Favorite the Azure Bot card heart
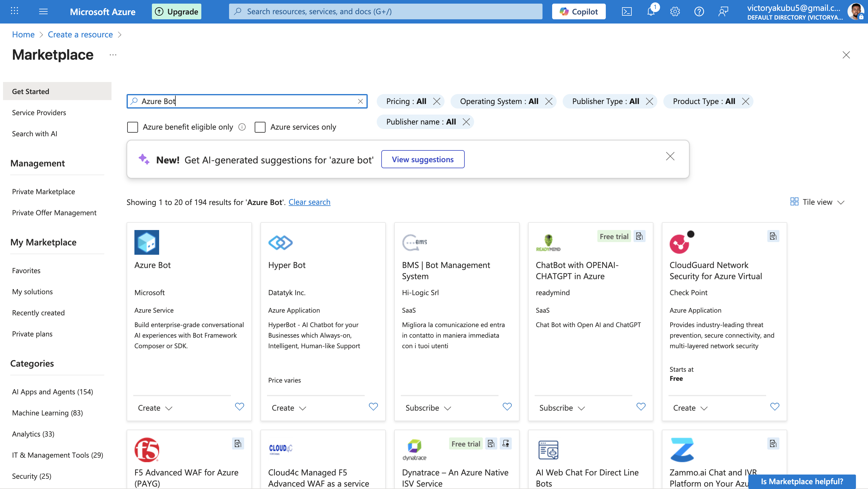The width and height of the screenshot is (868, 489). click(x=239, y=407)
